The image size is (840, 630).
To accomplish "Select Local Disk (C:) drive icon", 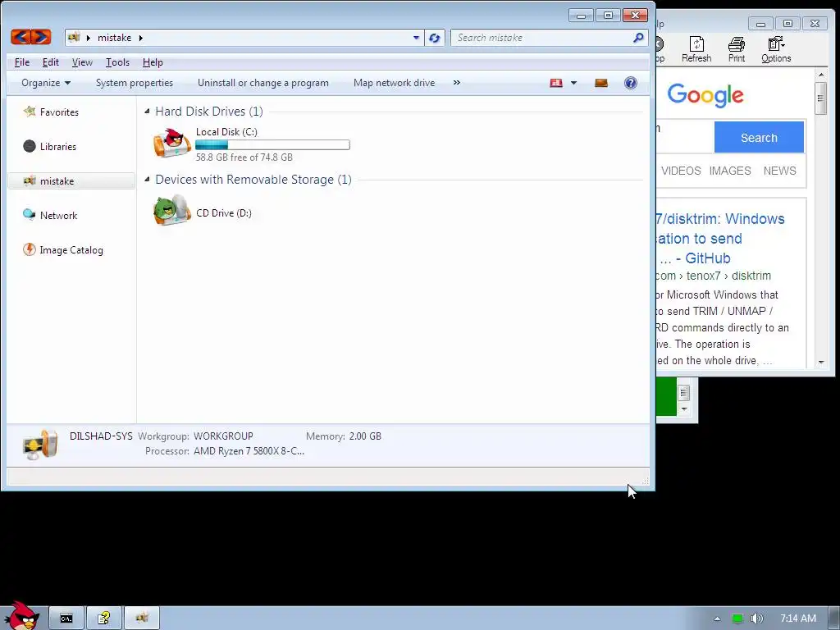I will [172, 144].
